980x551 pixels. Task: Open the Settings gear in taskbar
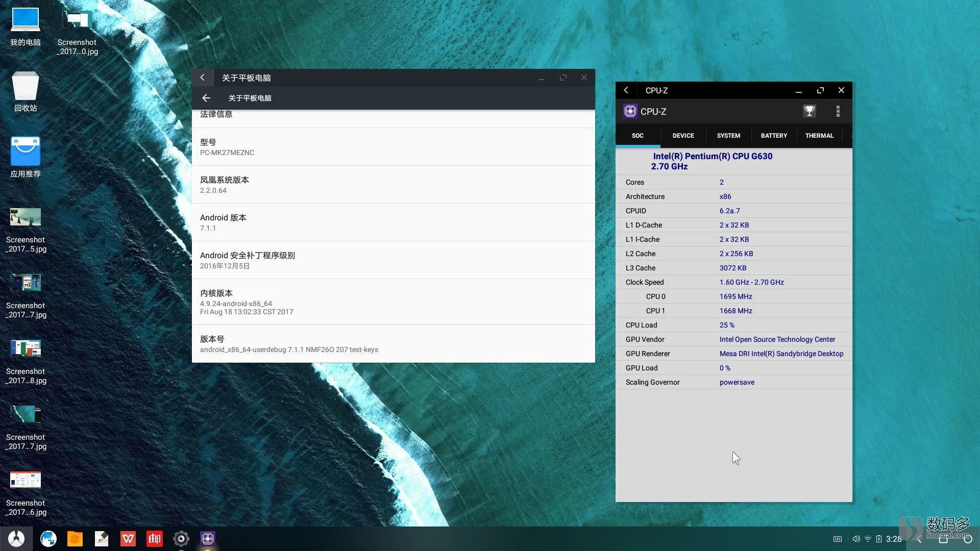(x=181, y=539)
